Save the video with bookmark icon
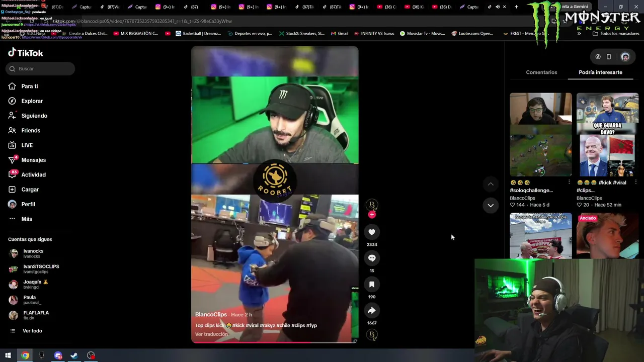644x362 pixels. click(x=372, y=284)
